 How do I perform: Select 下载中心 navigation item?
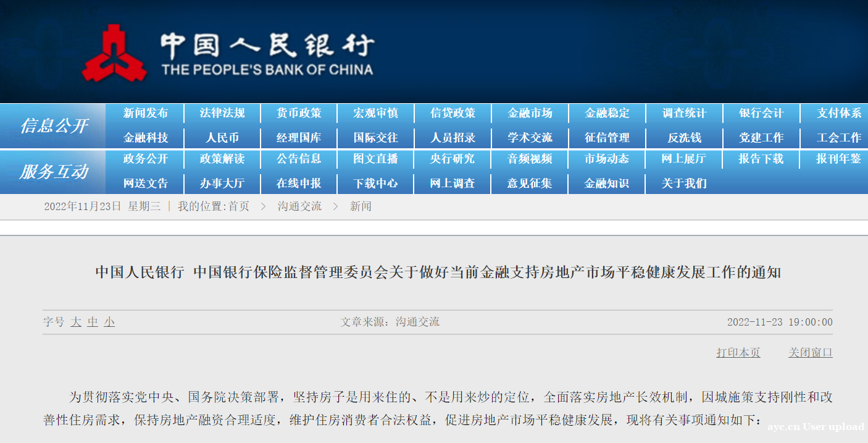click(x=376, y=184)
